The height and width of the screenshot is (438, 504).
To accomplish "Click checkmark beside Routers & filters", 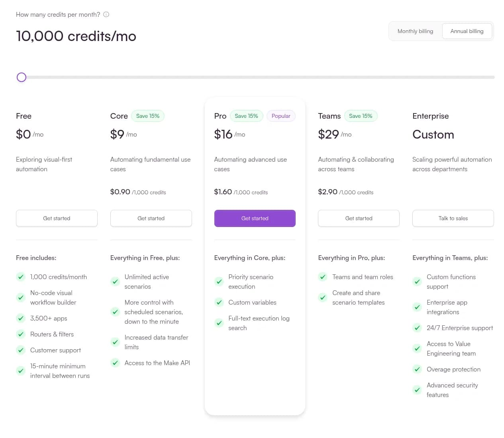I will 21,334.
